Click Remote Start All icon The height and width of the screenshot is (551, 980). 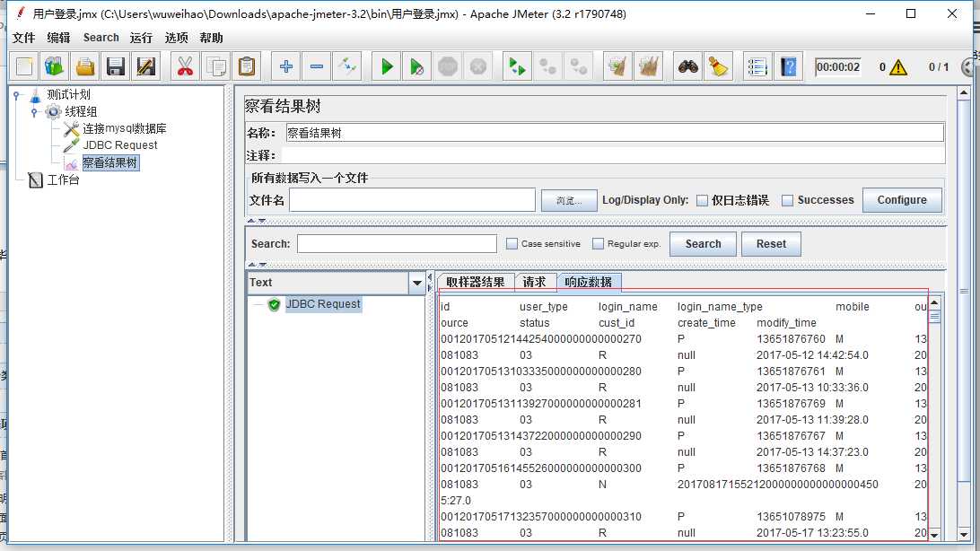click(x=518, y=66)
